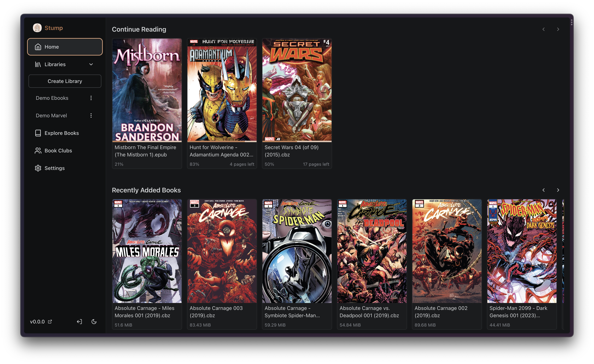Click Continue Reading next arrow
594x364 pixels.
(558, 29)
